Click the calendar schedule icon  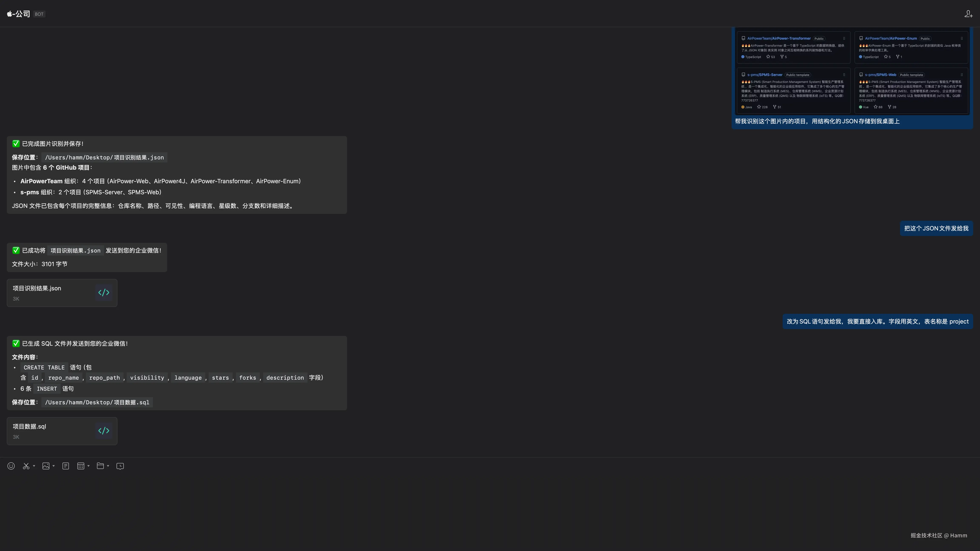click(81, 466)
